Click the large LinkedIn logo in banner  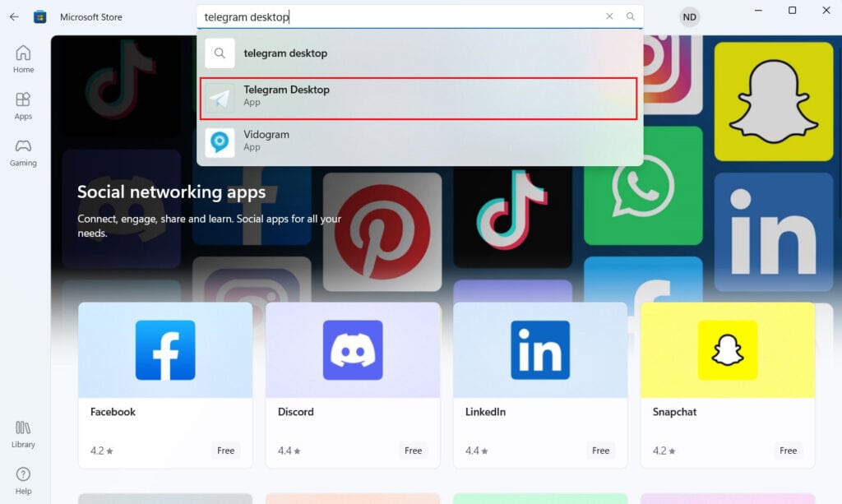pos(774,232)
